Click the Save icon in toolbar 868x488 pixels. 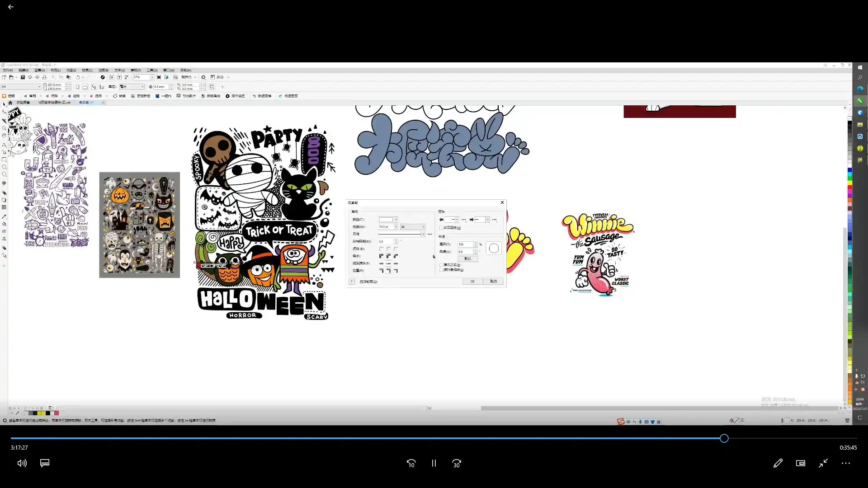point(23,77)
